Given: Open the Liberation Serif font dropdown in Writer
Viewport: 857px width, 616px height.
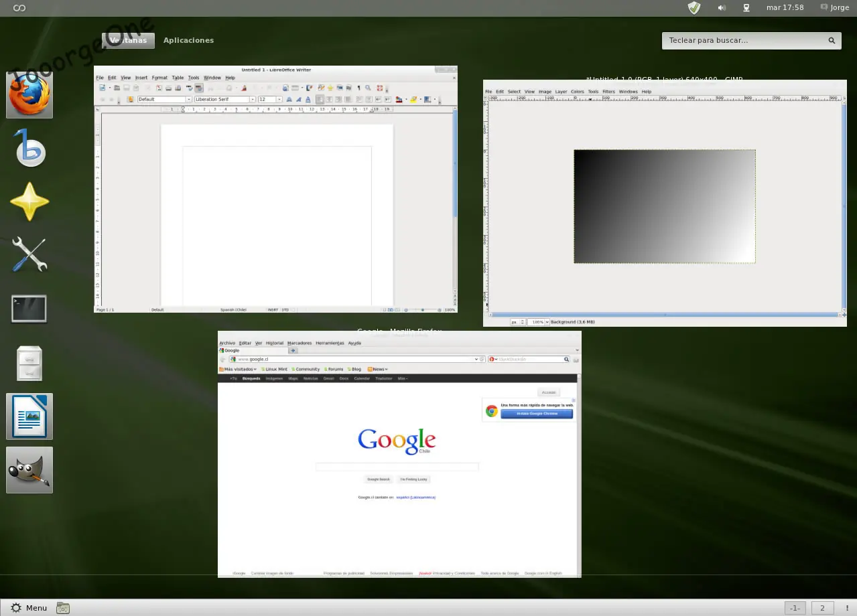Looking at the screenshot, I should tap(252, 99).
